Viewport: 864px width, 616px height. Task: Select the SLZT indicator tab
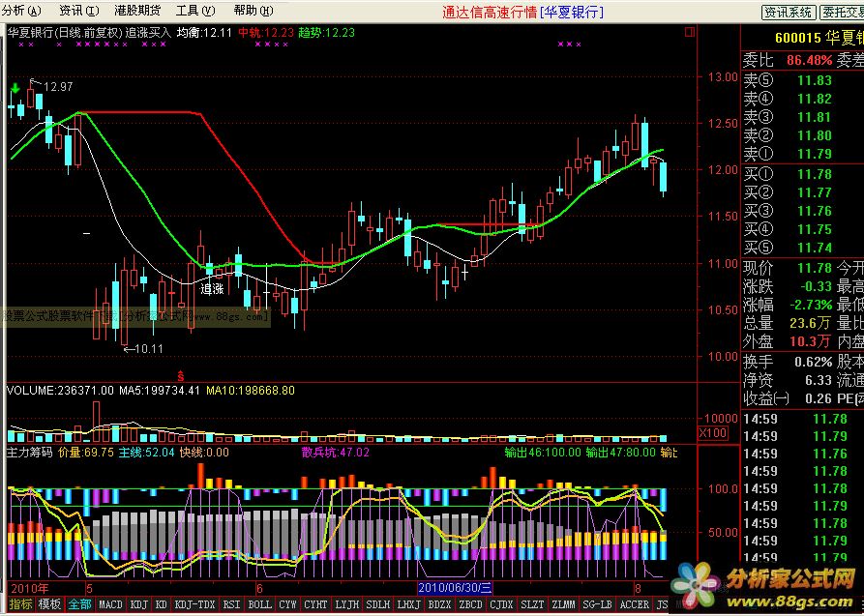tap(532, 604)
